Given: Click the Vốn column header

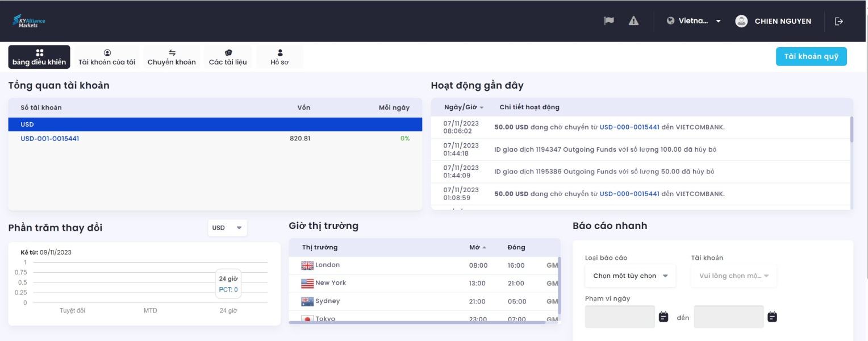Looking at the screenshot, I should pyautogui.click(x=304, y=107).
